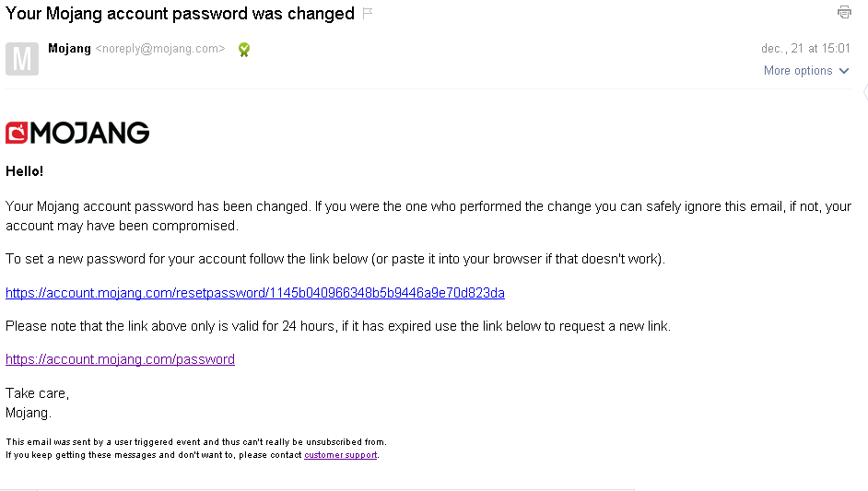
Task: Click the green verified sender badge
Action: [x=244, y=50]
